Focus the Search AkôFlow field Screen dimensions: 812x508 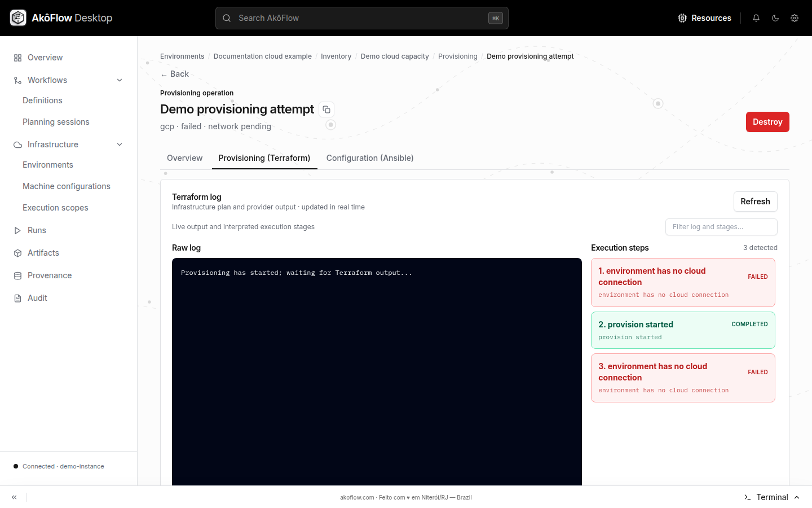[362, 18]
